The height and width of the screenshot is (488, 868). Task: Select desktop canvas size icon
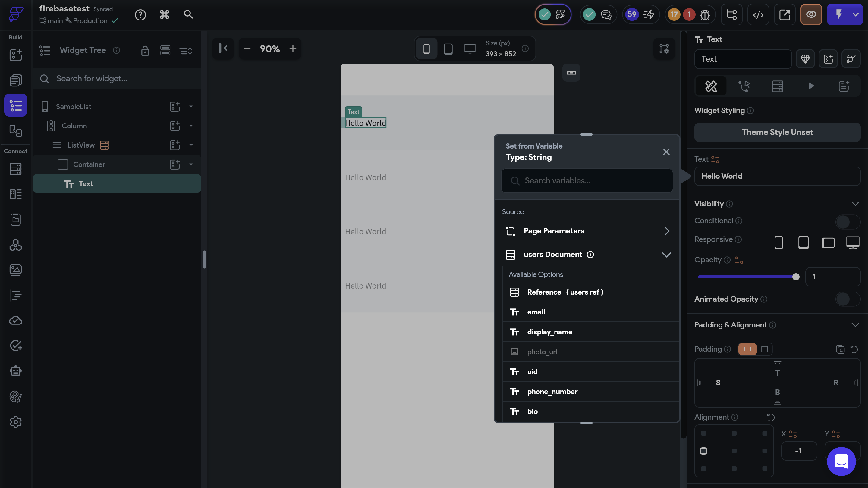click(470, 49)
